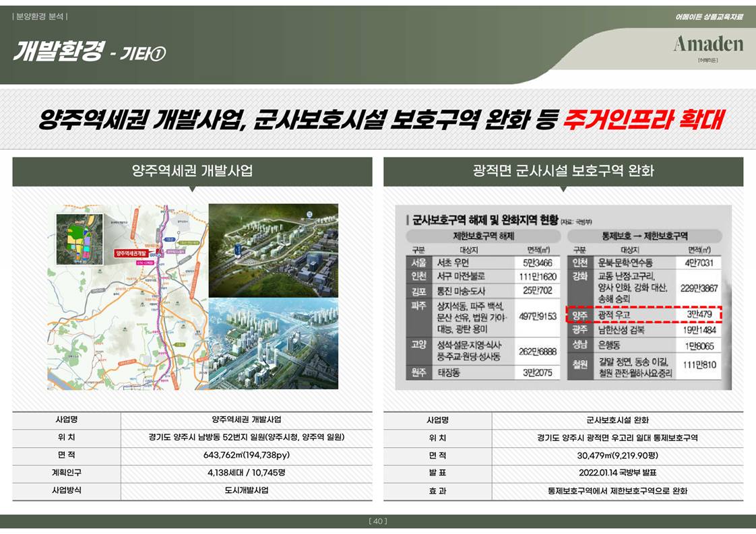Click the 어메이든 상품교육자료 text at top
The width and height of the screenshot is (756, 534).
click(x=708, y=17)
